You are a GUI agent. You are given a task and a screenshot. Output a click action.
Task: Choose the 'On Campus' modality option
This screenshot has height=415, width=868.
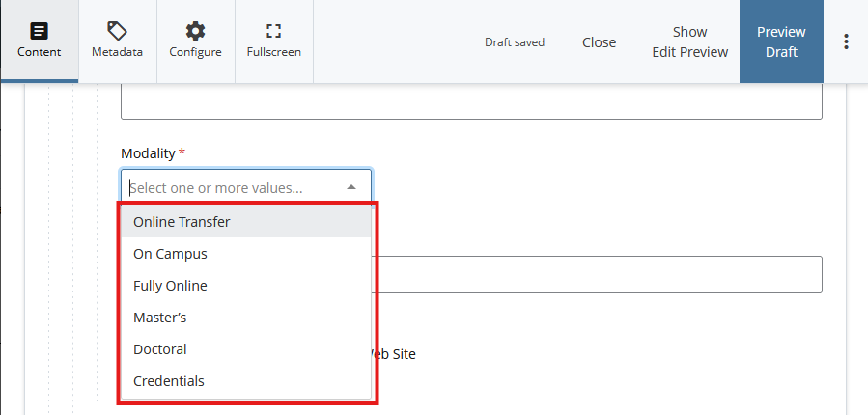(170, 254)
